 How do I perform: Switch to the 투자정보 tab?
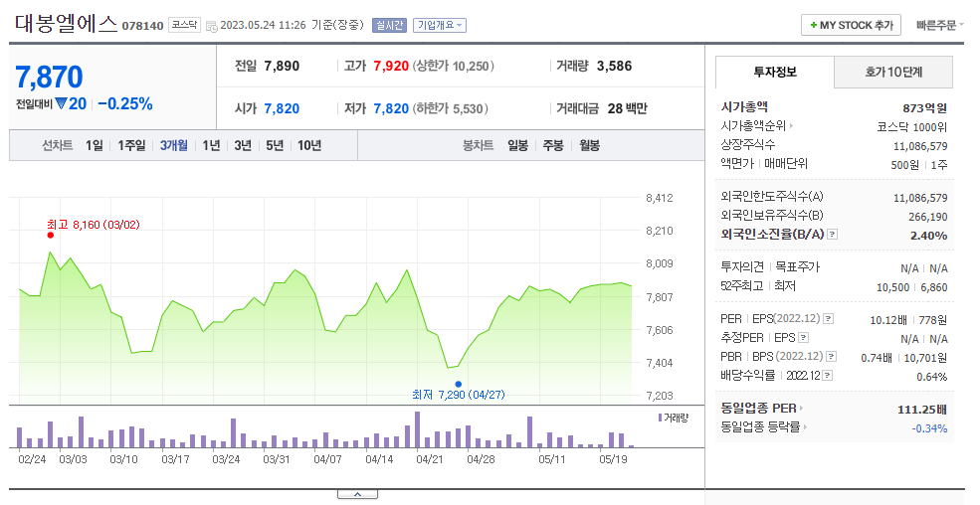775,72
